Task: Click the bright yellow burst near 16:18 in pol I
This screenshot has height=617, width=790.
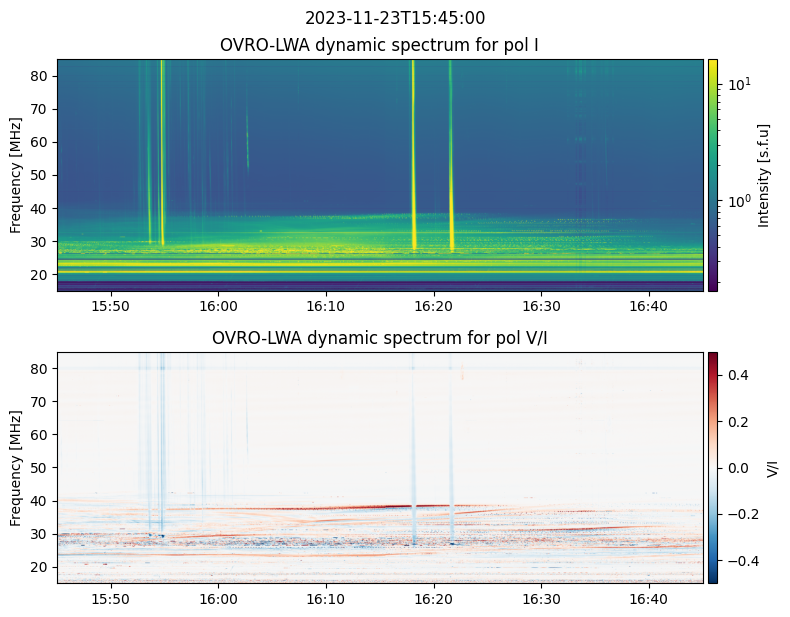Action: coord(413,150)
